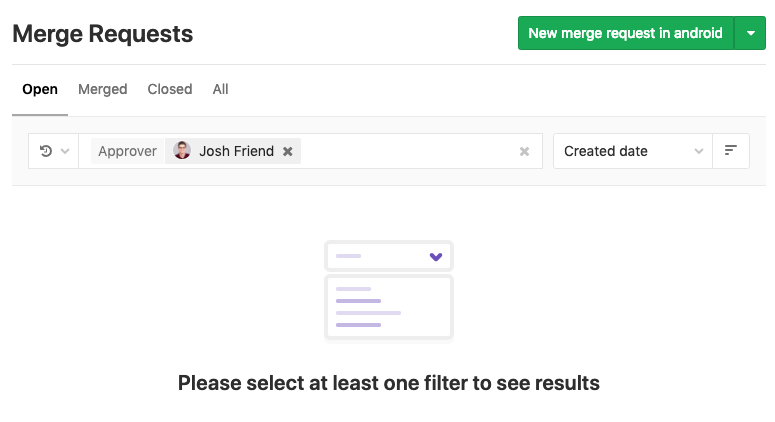Click Josh Friend's avatar in the filter
775x422 pixels.
coord(182,151)
